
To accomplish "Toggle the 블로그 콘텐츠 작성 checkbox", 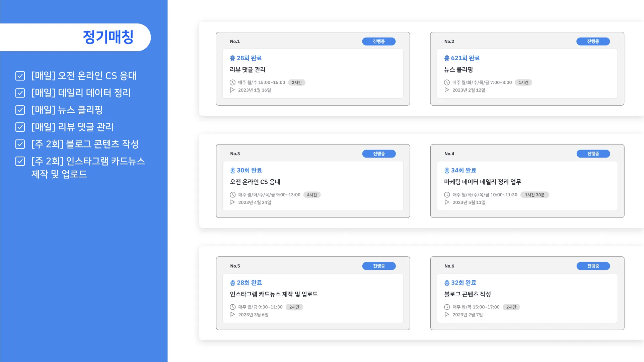I will 20,144.
